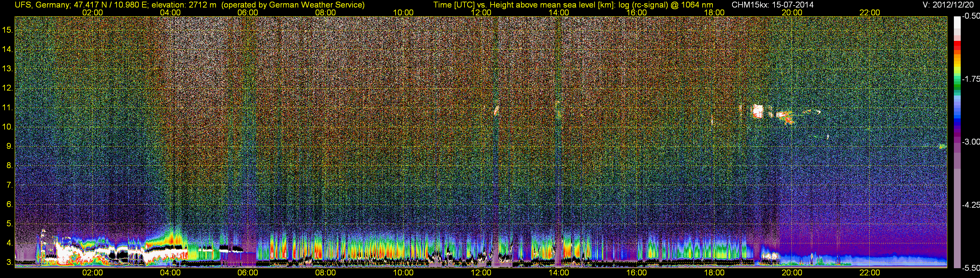Click the bright white cloud patch near 11 km at 19:00
The image size is (980, 278).
[758, 111]
